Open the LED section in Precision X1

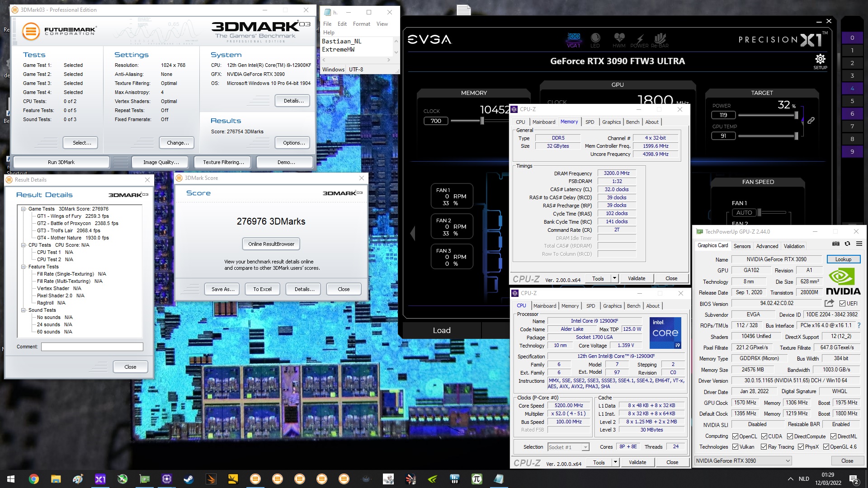pos(595,39)
